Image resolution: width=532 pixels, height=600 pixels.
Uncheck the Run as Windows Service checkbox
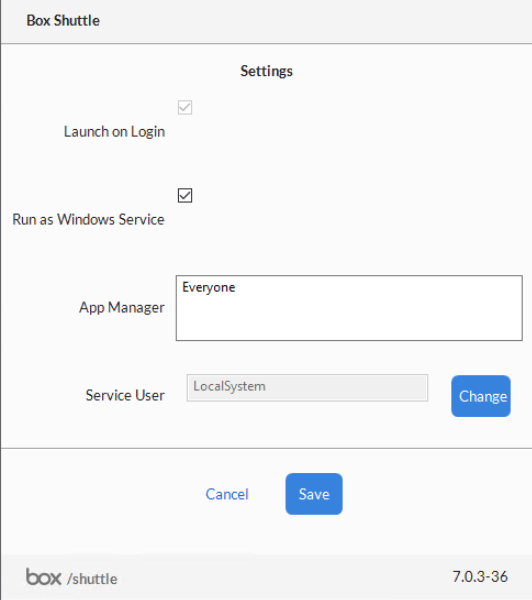185,196
